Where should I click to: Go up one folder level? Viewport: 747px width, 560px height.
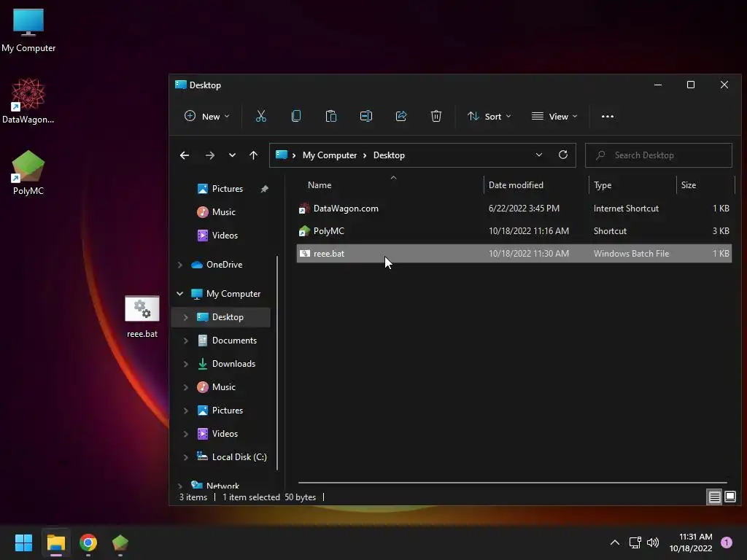253,155
